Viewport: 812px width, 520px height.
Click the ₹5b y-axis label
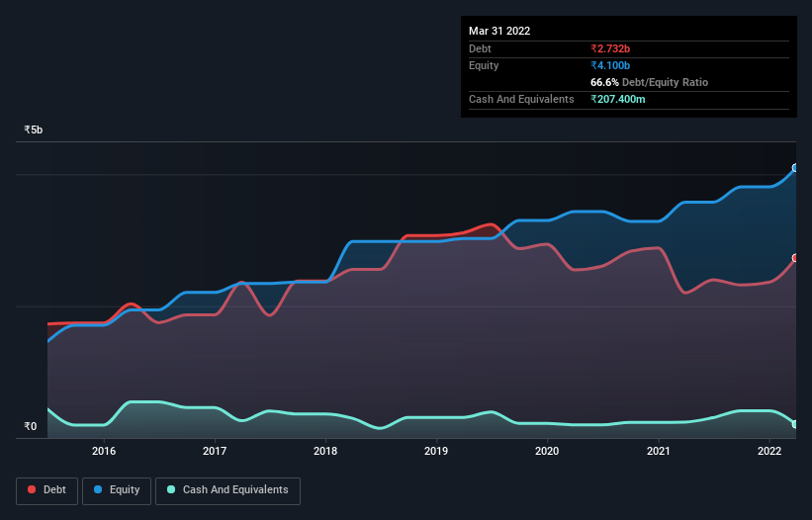(34, 130)
